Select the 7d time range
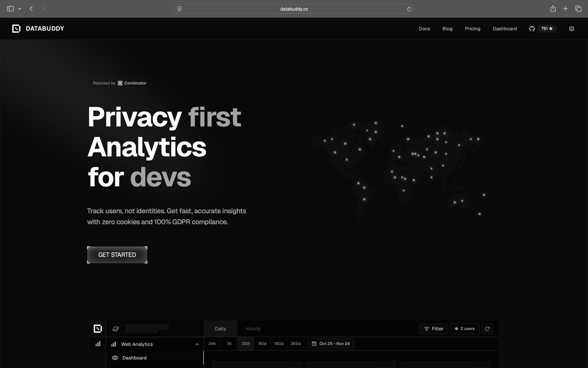 [229, 343]
